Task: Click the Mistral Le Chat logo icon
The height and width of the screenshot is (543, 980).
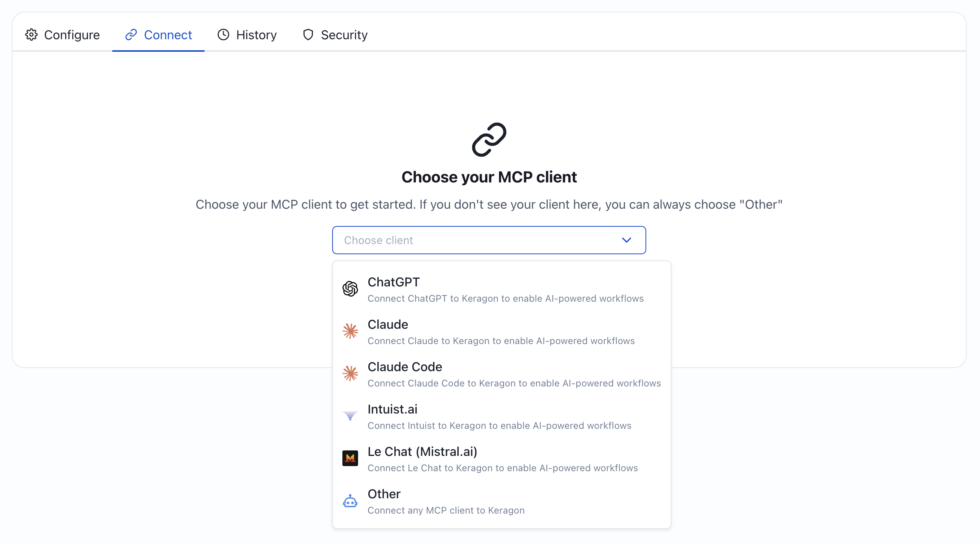Action: [350, 458]
